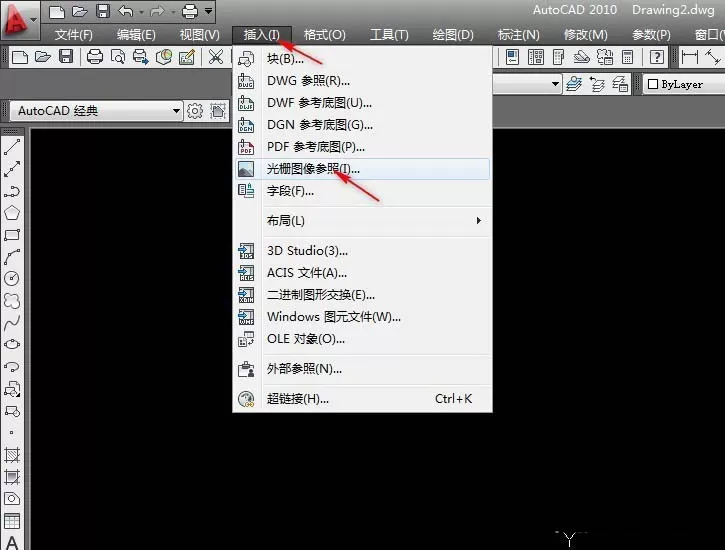Select the Line draw tool
The height and width of the screenshot is (550, 725).
coord(12,147)
